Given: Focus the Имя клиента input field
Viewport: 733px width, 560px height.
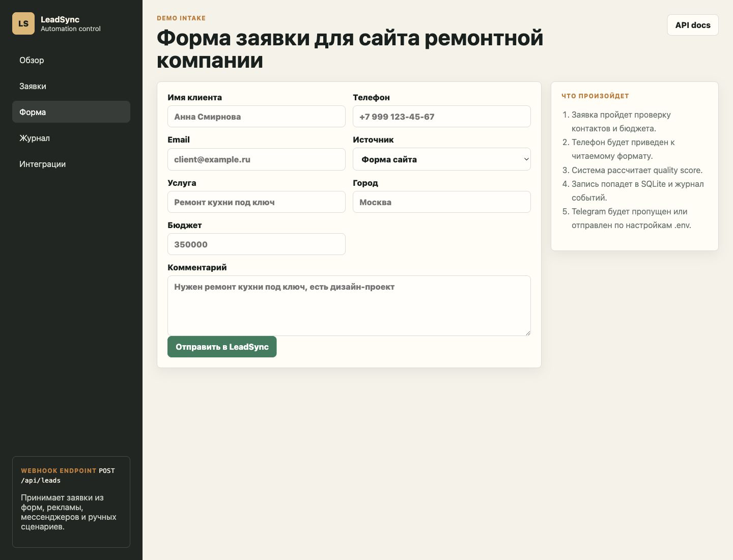Looking at the screenshot, I should (257, 117).
